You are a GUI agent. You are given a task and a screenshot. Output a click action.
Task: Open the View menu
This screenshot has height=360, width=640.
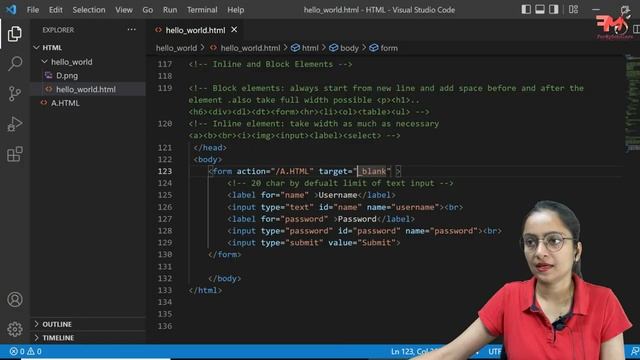click(124, 10)
